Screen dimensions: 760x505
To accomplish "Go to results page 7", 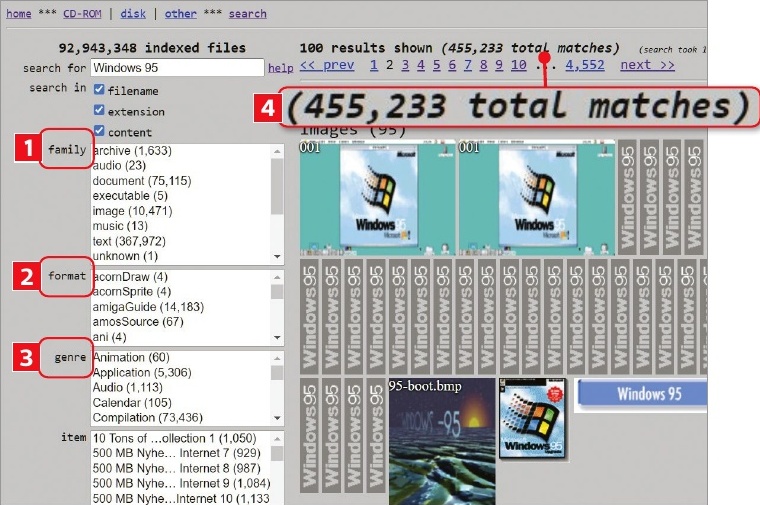I will click(x=468, y=65).
